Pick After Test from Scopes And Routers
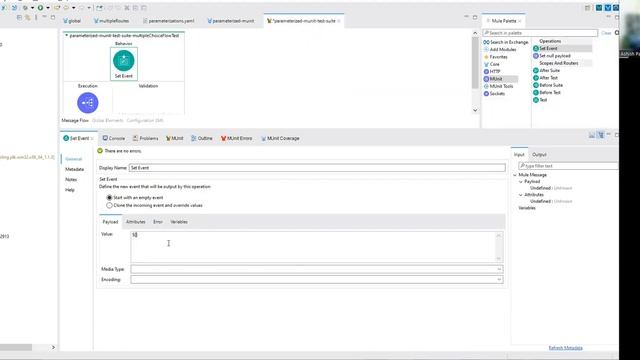 click(x=545, y=78)
